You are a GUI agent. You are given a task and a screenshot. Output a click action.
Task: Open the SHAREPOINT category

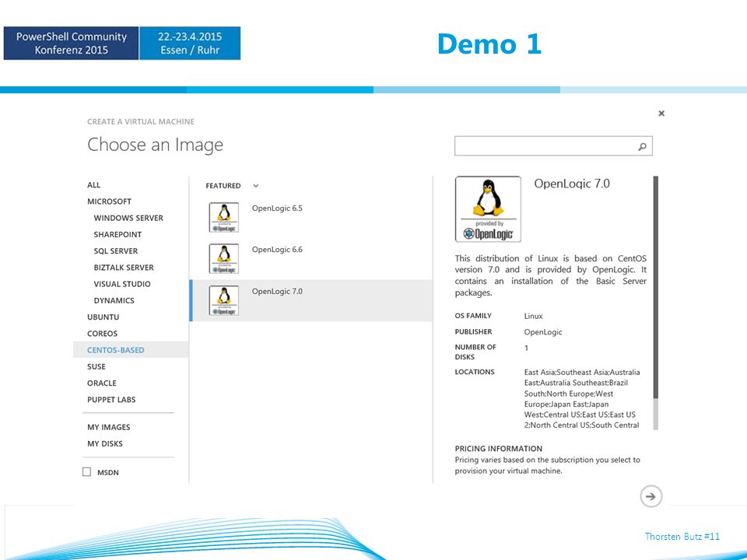pyautogui.click(x=117, y=234)
